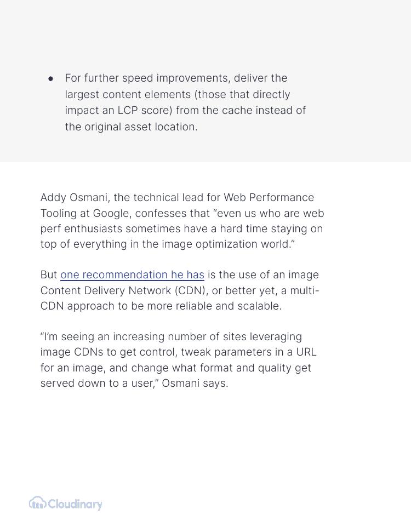The height and width of the screenshot is (532, 411).
Task: Click the phrase "original asset location"
Action: 140,127
